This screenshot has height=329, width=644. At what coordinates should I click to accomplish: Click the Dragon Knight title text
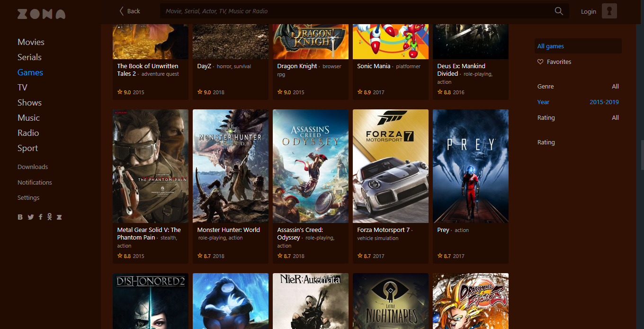[297, 66]
